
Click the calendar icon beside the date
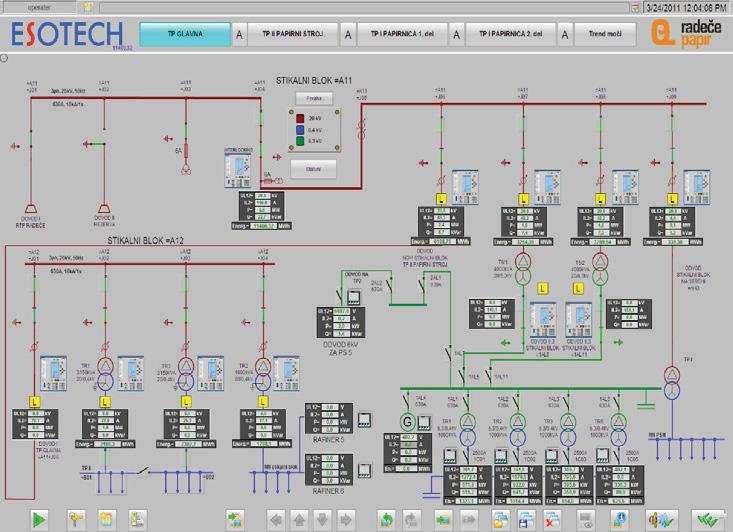tap(635, 7)
